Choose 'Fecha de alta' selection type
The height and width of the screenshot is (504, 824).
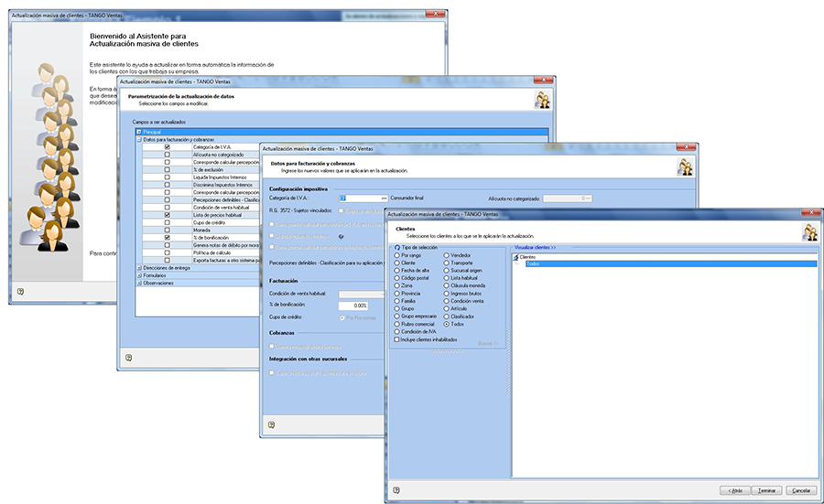[x=396, y=271]
